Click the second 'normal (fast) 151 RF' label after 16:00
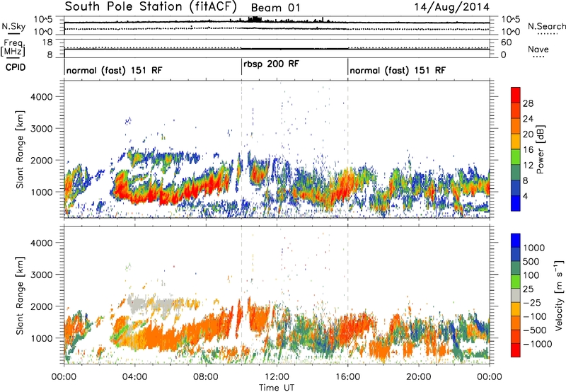The height and width of the screenshot is (392, 566). 398,70
